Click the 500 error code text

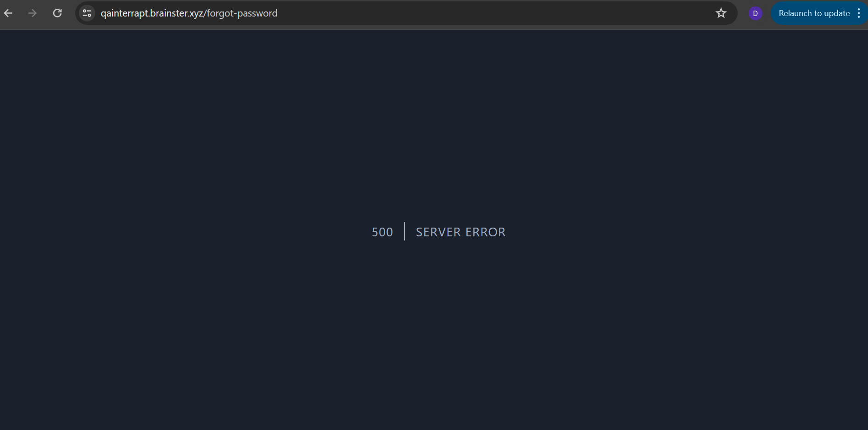point(382,232)
